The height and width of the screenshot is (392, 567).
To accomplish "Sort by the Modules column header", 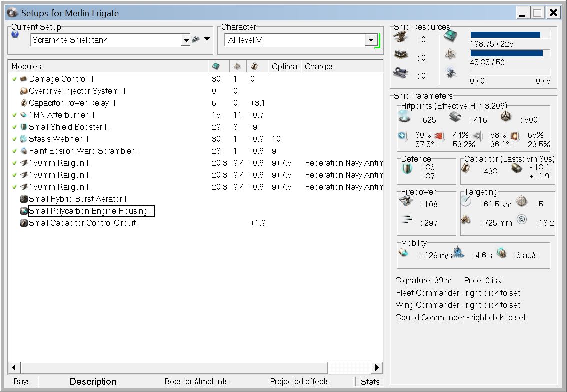I will point(108,66).
